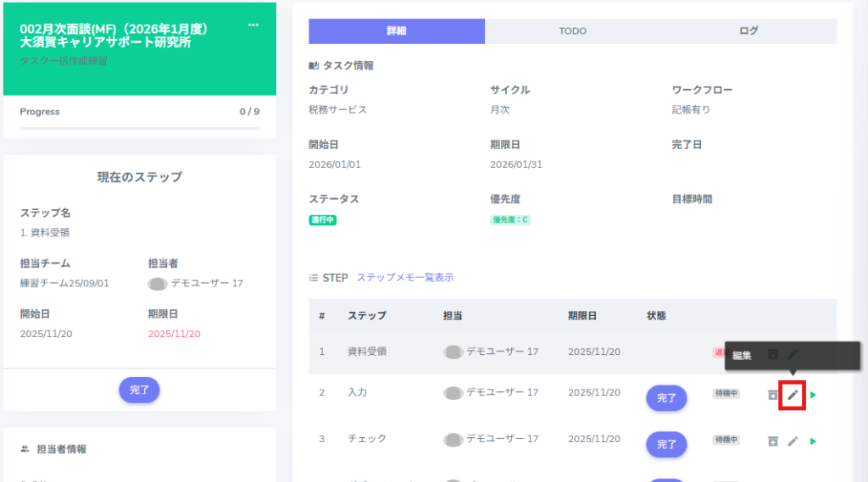This screenshot has height=482, width=868.
Task: Click the edit pencil in the 資料受領 row
Action: click(793, 354)
